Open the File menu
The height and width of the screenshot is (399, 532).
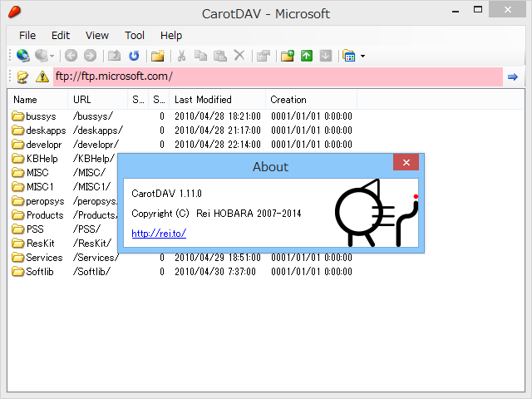click(27, 35)
